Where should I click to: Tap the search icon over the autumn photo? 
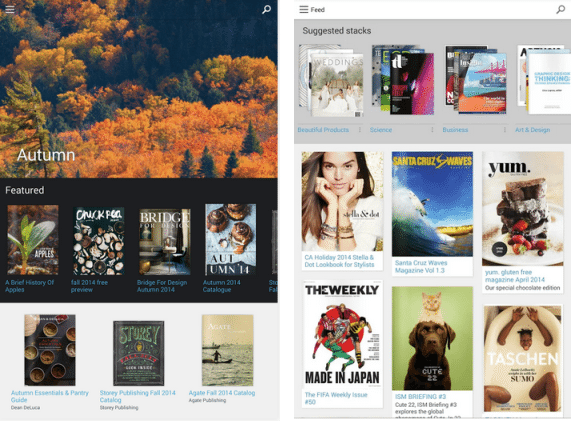pos(267,9)
